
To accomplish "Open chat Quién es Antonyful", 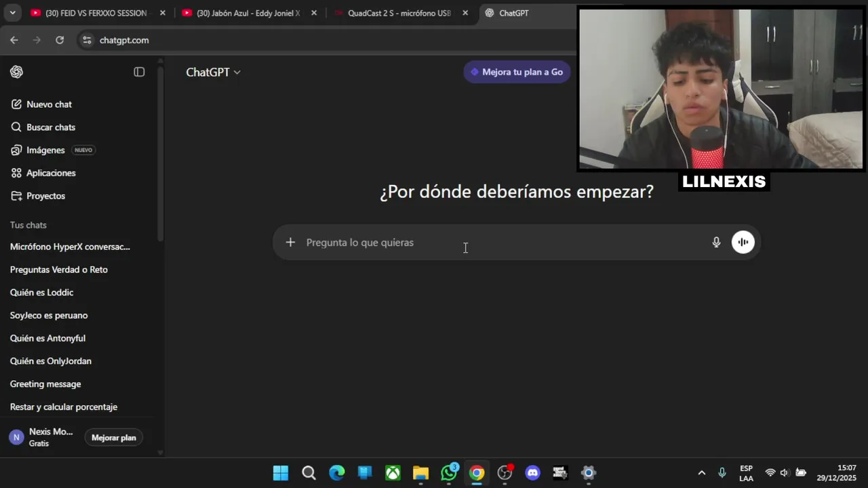I will point(47,338).
